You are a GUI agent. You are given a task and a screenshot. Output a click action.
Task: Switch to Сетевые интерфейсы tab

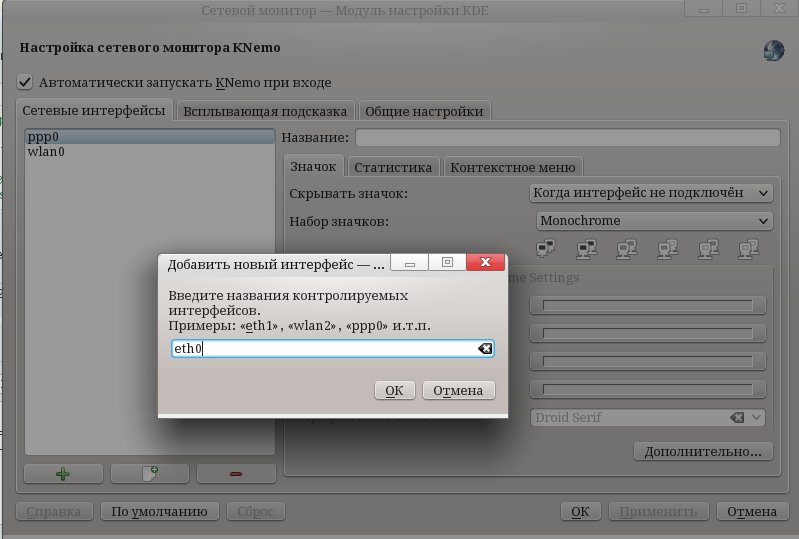[94, 110]
